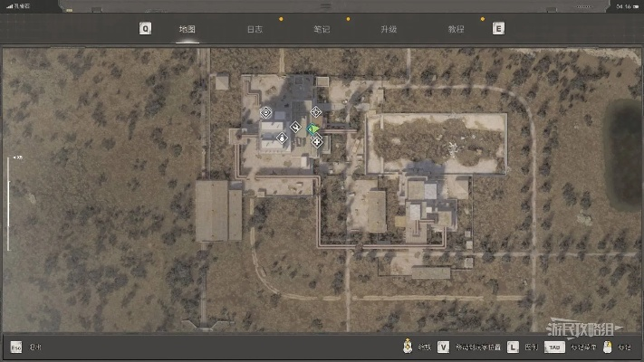Select the top-right diamond map marker
The width and height of the screenshot is (644, 362).
tap(315, 111)
